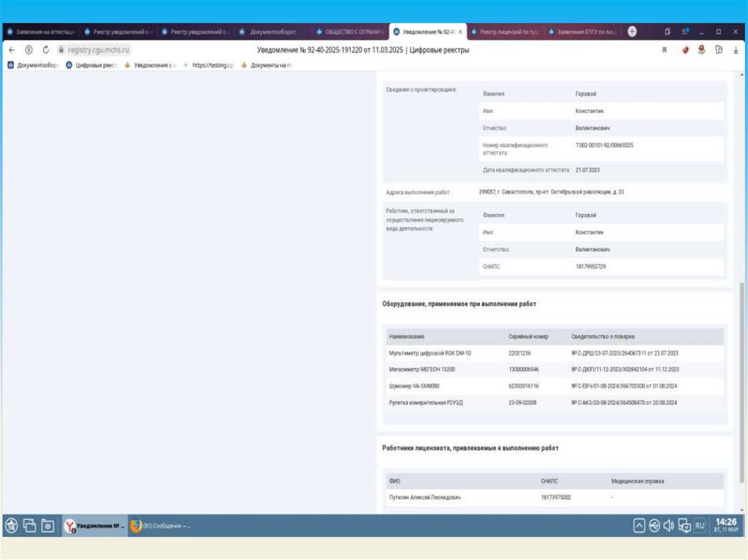The height and width of the screenshot is (560, 748).
Task: Click the page scrollbar thumb
Action: click(742, 382)
